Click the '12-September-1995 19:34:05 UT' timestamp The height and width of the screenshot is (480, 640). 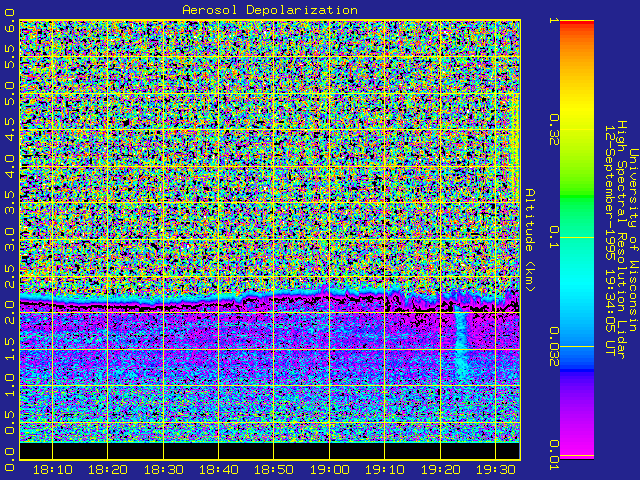pos(609,240)
